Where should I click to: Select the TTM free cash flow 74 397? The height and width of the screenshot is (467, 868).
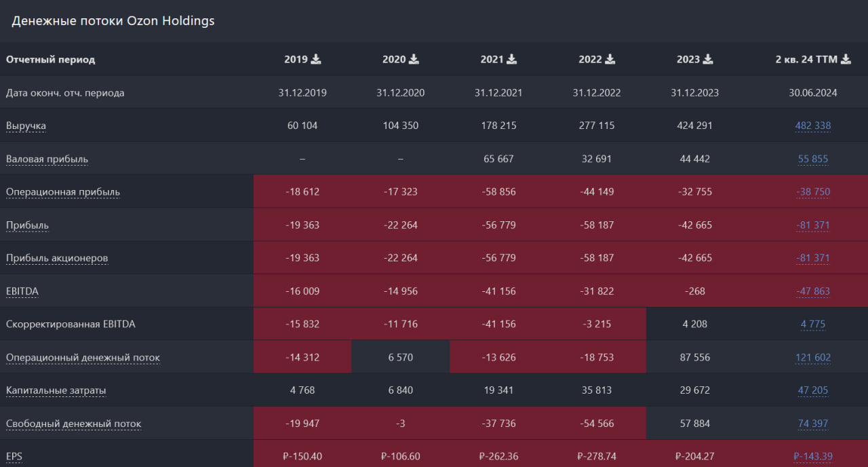tap(812, 424)
